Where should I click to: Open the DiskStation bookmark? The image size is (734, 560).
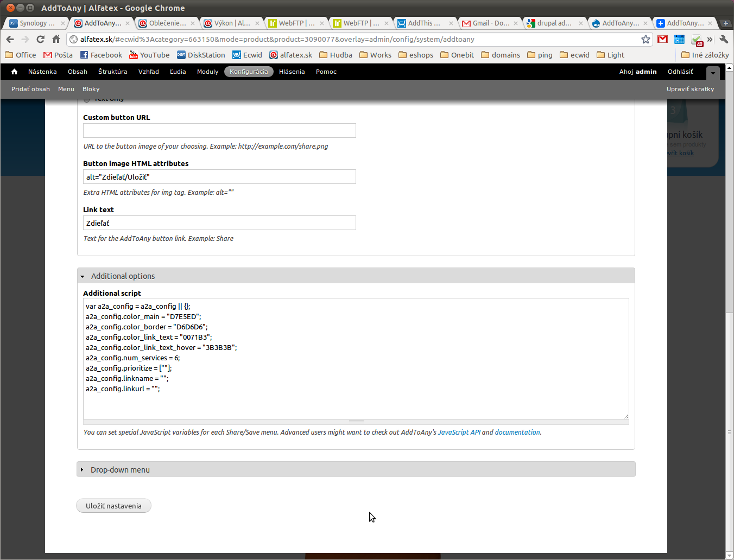tap(201, 55)
